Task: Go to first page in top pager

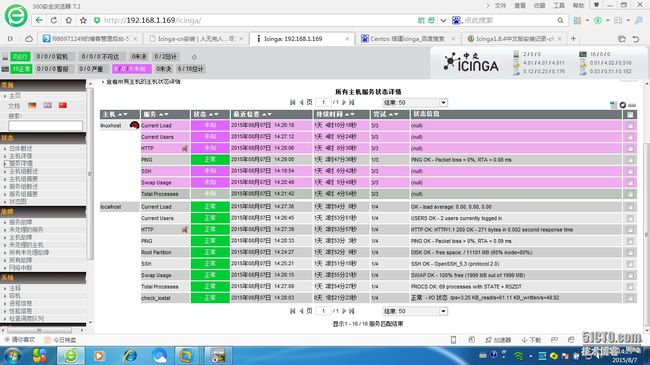Action: coord(293,102)
